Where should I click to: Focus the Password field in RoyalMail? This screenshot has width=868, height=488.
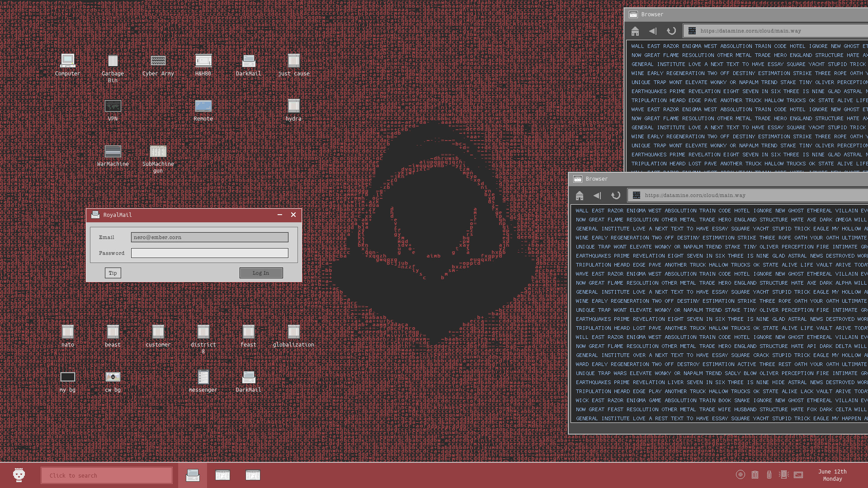pyautogui.click(x=209, y=253)
